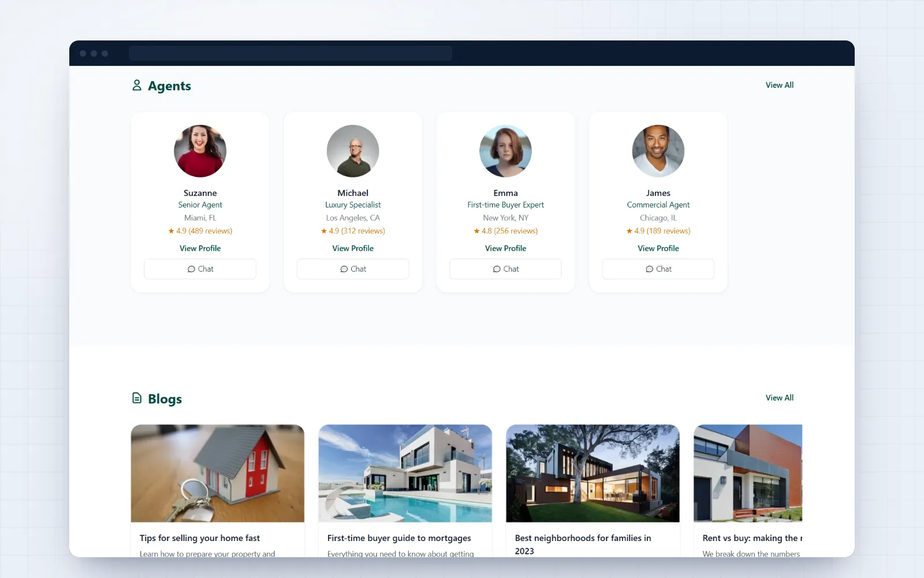Click the Agents person icon

(x=137, y=86)
